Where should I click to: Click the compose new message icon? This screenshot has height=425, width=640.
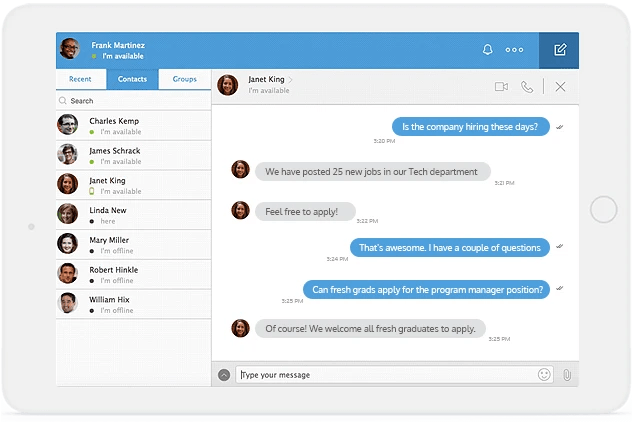(x=559, y=50)
